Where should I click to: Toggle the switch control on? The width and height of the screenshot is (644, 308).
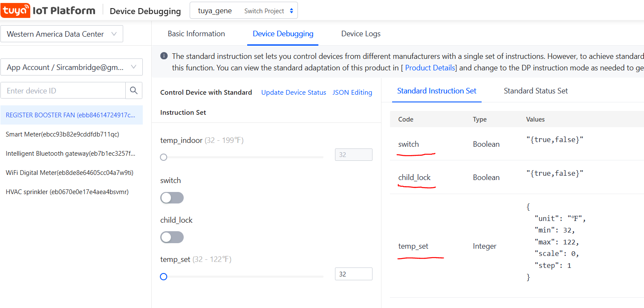172,198
